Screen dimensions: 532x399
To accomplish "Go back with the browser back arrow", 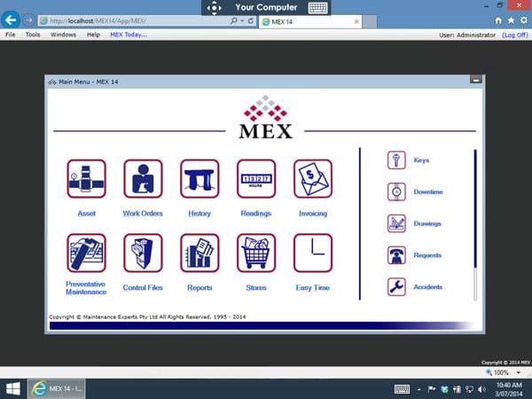I will coord(11,20).
